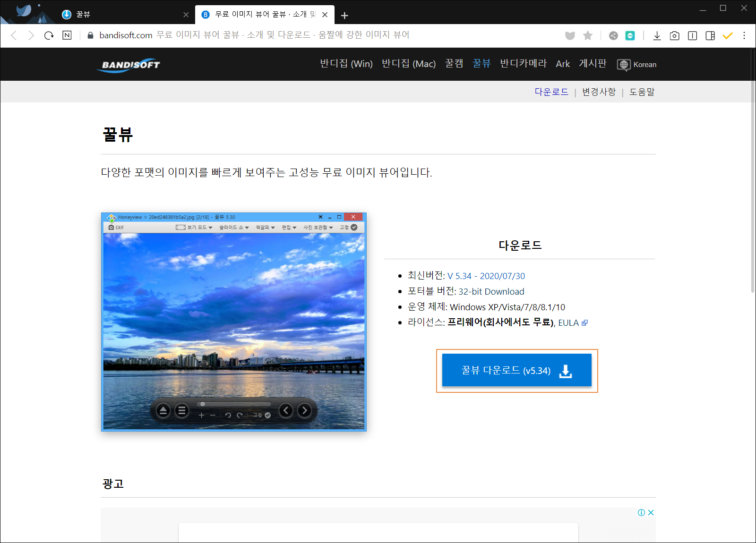
Task: Click the 꿀뷰 page heading
Action: (x=118, y=135)
